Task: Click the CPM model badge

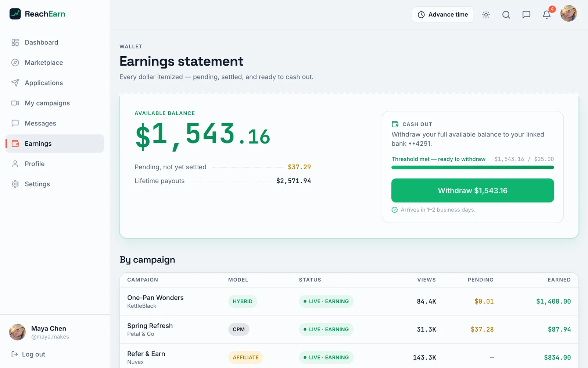Action: 239,329
